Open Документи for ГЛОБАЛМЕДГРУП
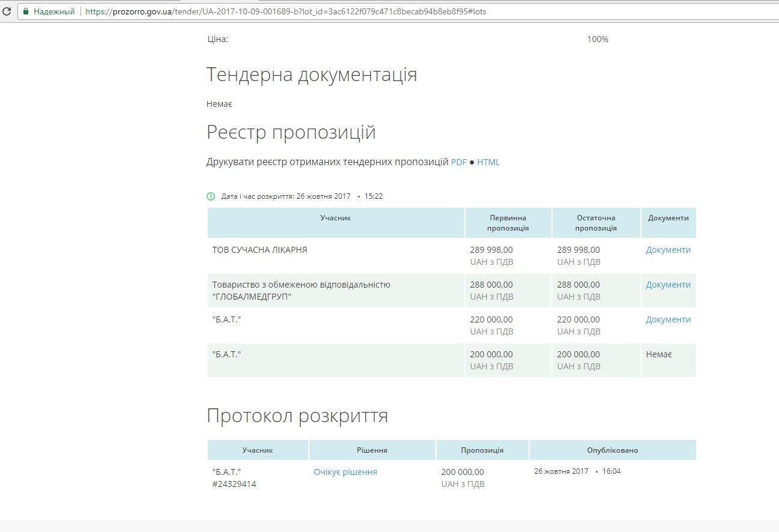Screen dimensions: 779x532 668,285
